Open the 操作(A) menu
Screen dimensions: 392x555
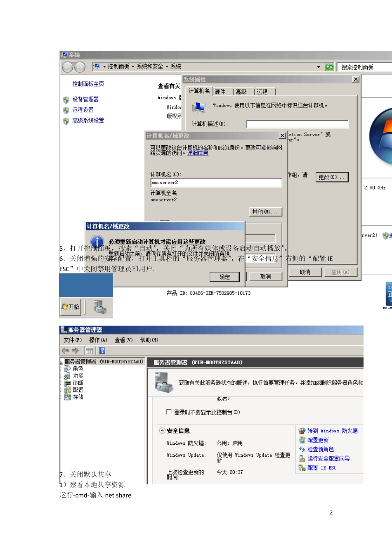(x=98, y=340)
